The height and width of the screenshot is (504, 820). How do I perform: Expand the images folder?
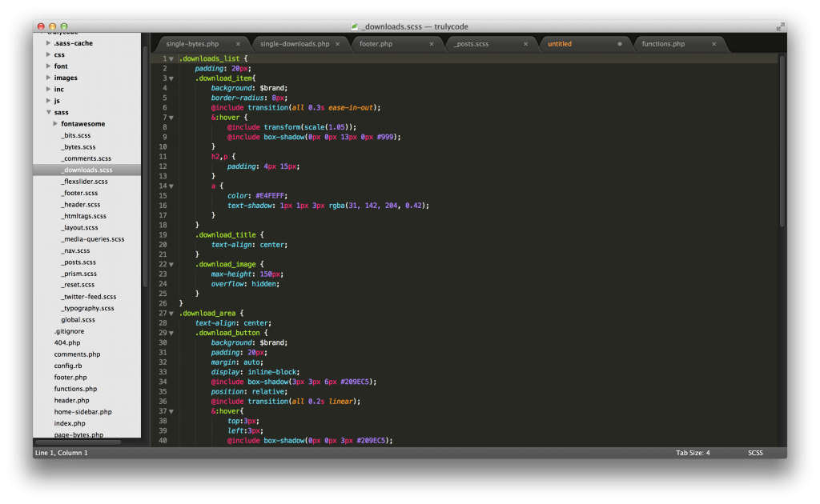48,78
